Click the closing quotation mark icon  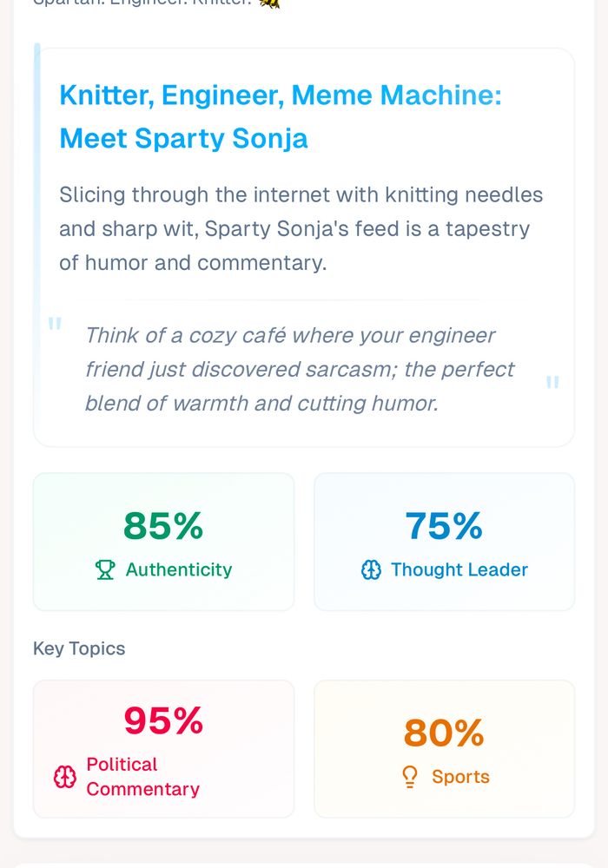point(552,383)
